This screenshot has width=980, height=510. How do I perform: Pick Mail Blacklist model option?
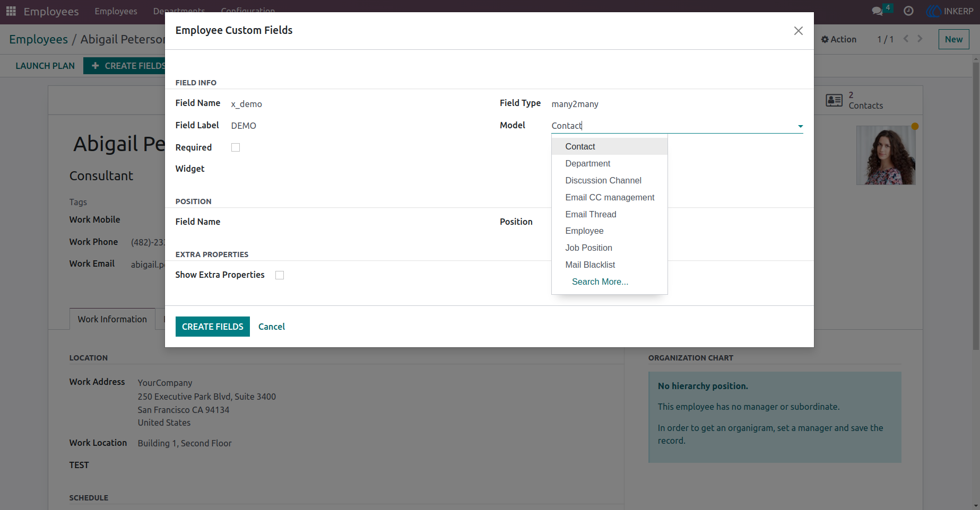point(610,265)
